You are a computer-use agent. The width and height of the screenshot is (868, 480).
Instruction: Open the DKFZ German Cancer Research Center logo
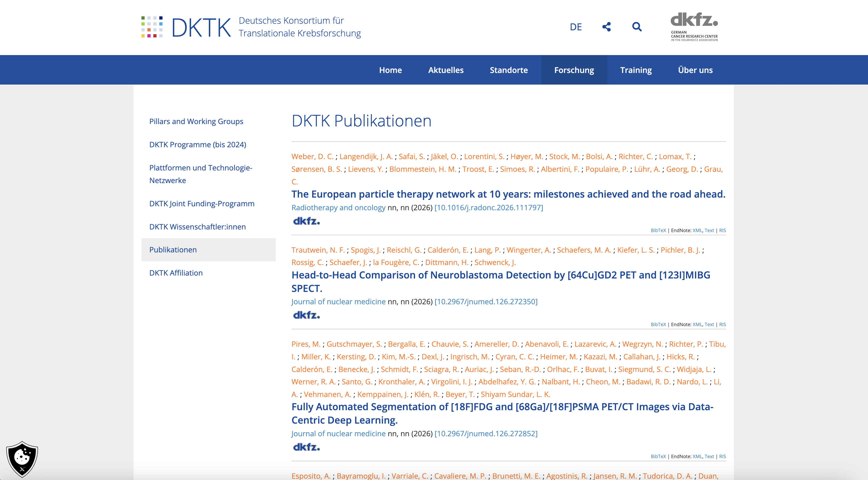(694, 27)
